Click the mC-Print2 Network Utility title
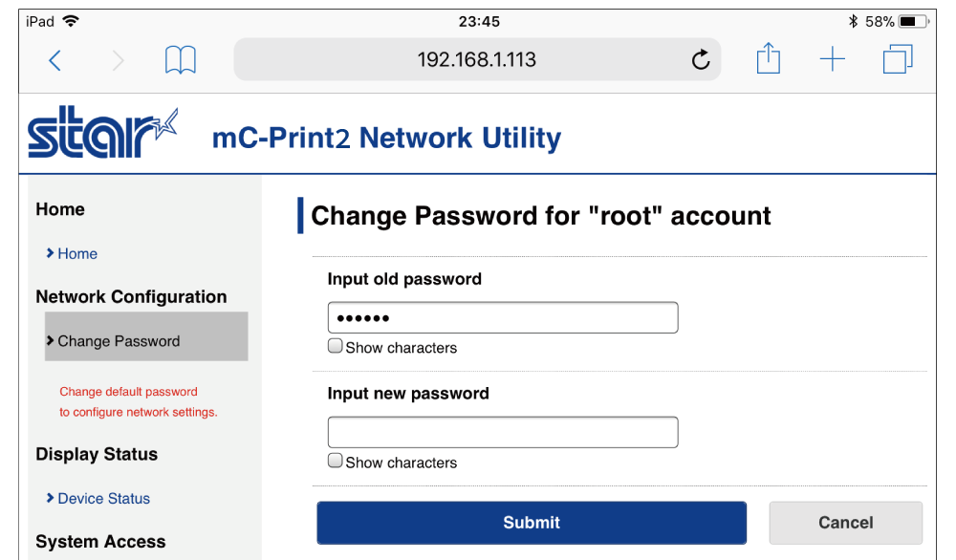This screenshot has width=956, height=560. (386, 139)
